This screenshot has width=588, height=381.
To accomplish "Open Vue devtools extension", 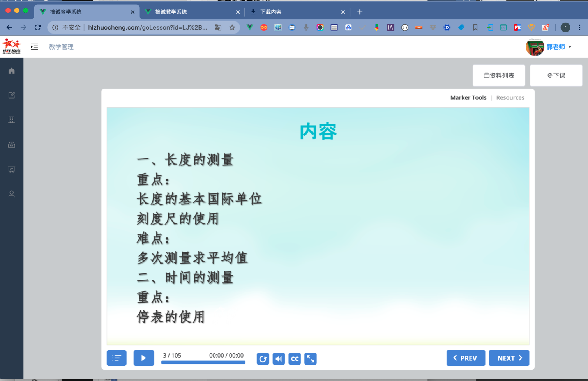I will point(250,27).
